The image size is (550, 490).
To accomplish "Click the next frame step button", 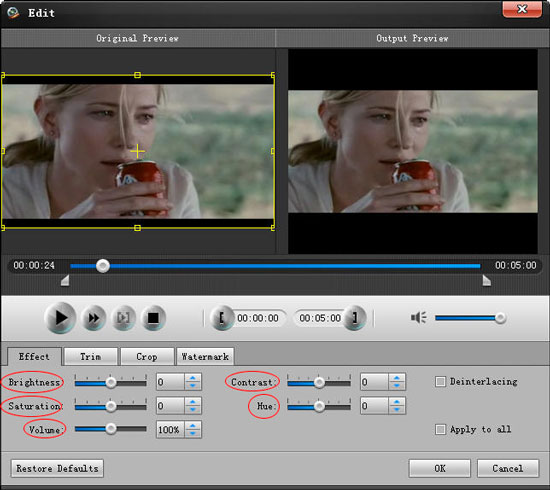I will click(123, 318).
